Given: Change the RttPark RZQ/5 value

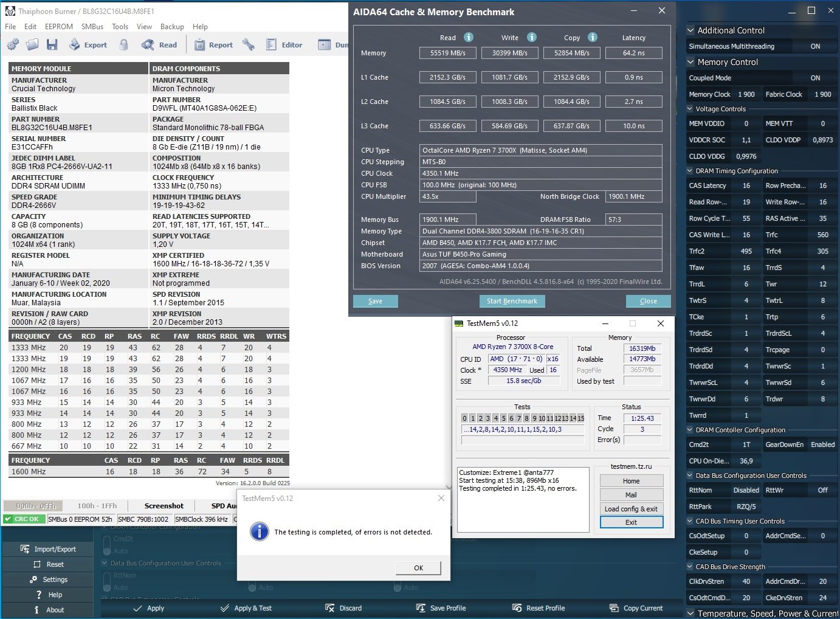Looking at the screenshot, I should point(746,507).
